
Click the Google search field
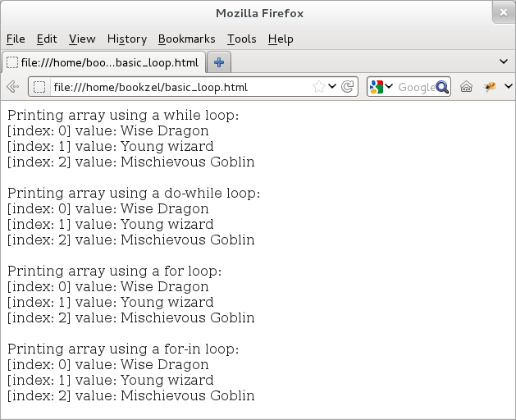coord(415,87)
